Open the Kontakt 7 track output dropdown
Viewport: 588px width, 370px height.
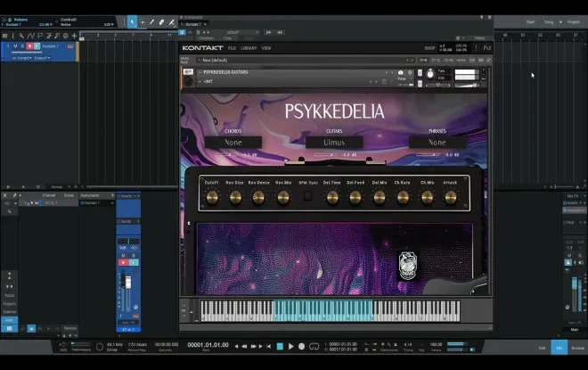point(43,58)
